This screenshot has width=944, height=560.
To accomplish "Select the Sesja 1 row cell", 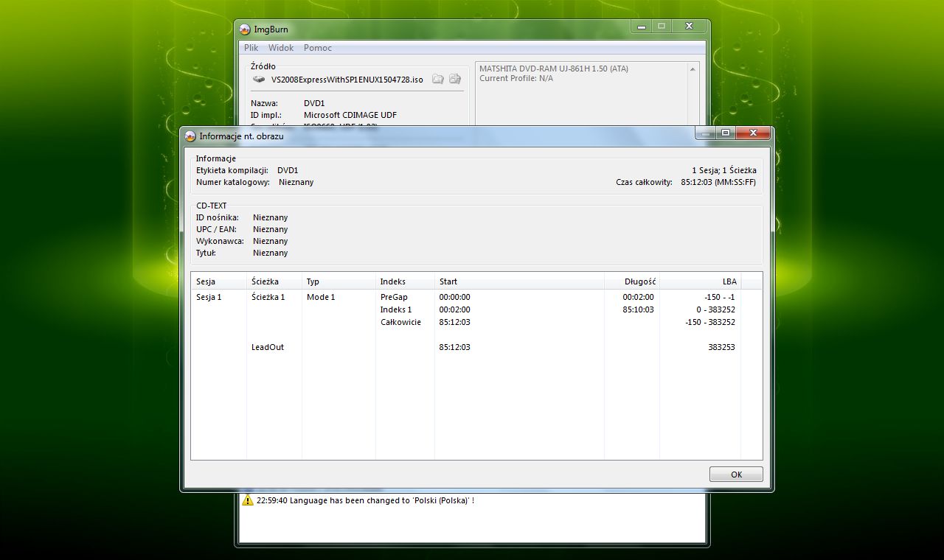I will click(209, 297).
